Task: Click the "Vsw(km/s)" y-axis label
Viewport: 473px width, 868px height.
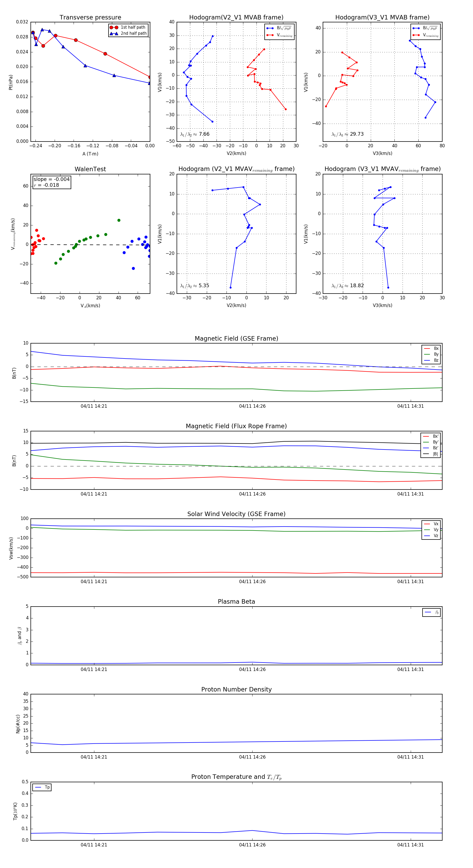Action: coord(11,548)
